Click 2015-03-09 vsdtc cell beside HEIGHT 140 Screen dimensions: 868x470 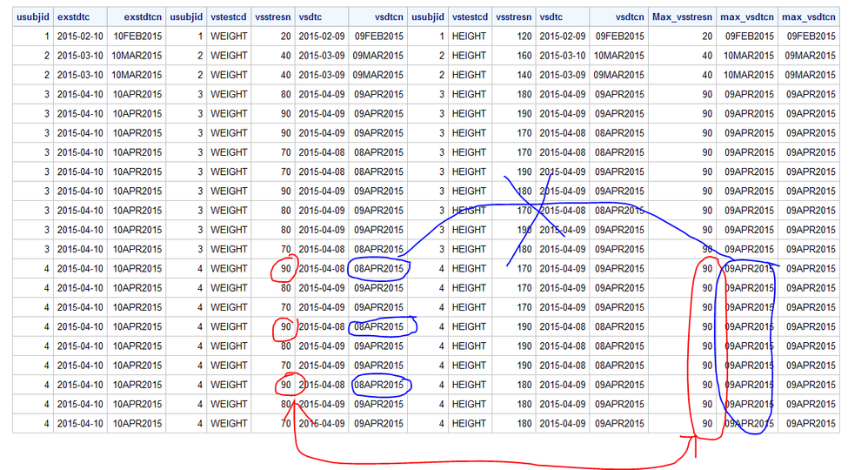click(563, 76)
